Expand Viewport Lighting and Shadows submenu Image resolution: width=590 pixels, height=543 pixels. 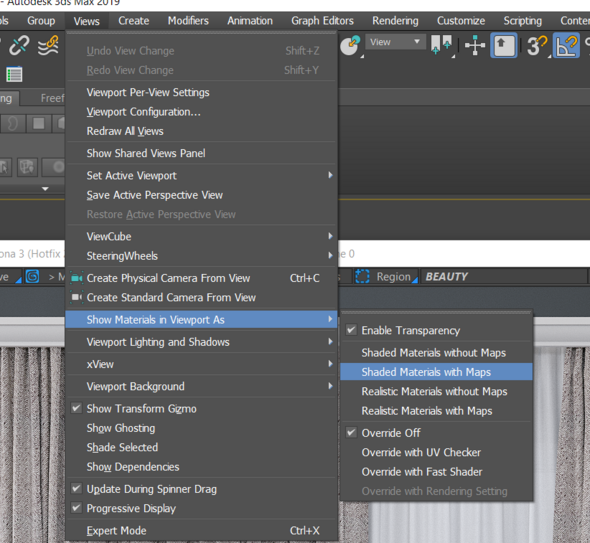(201, 342)
